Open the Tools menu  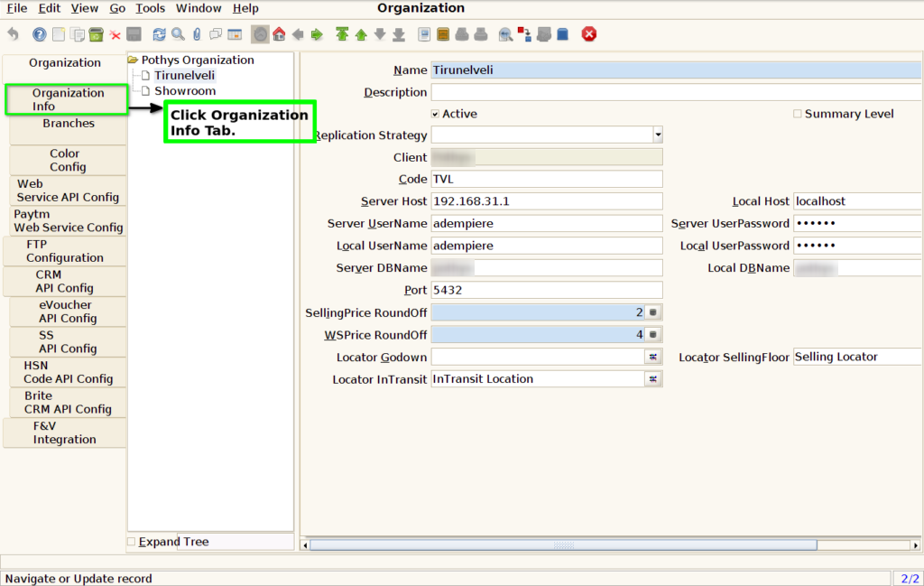pyautogui.click(x=151, y=8)
